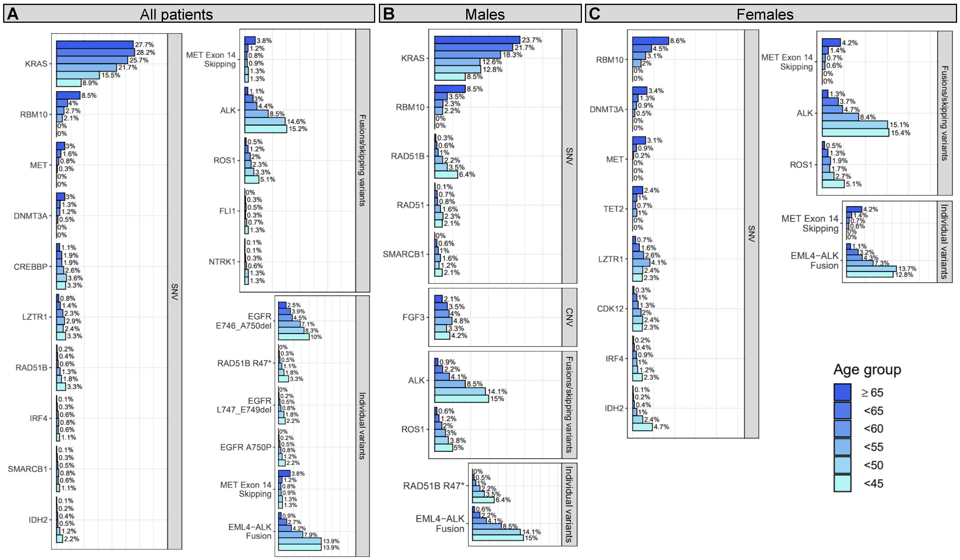
Task: Click the DNMT3A label in Females panel
Action: point(607,109)
